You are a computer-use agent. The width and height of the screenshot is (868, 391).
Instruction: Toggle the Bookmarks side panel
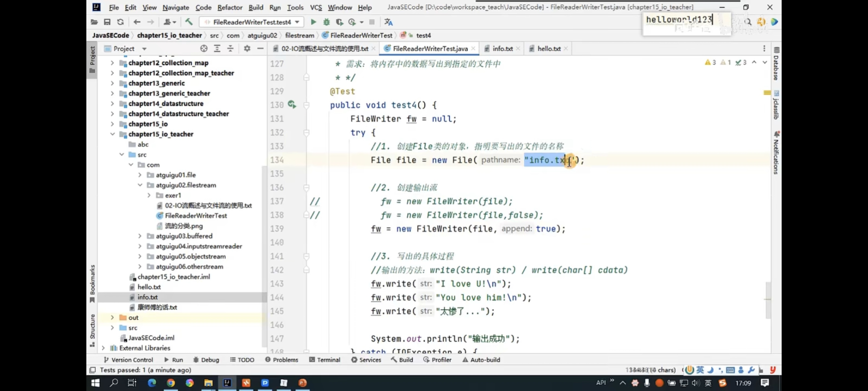point(92,283)
